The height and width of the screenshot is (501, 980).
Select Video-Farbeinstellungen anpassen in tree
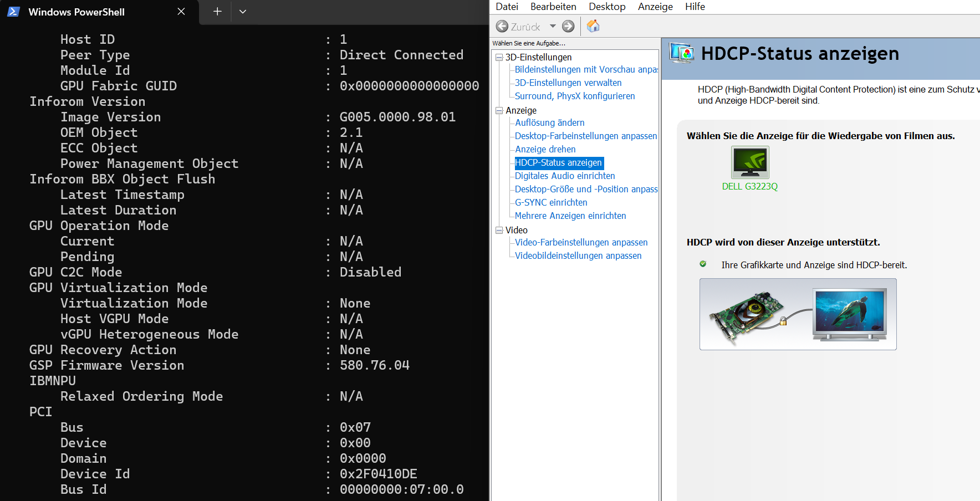pyautogui.click(x=581, y=242)
